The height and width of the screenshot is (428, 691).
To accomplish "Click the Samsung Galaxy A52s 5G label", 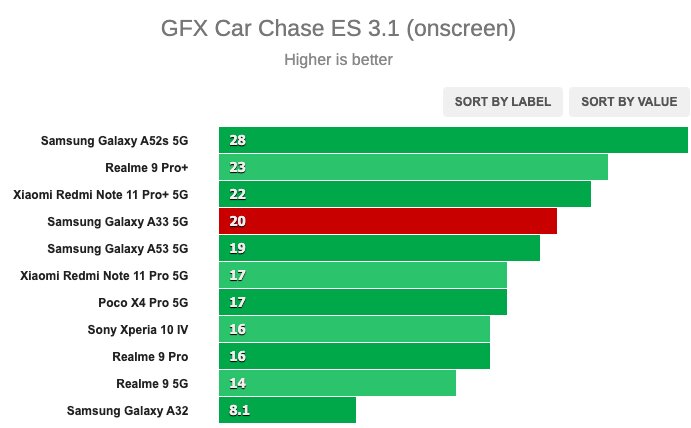I will click(x=115, y=141).
